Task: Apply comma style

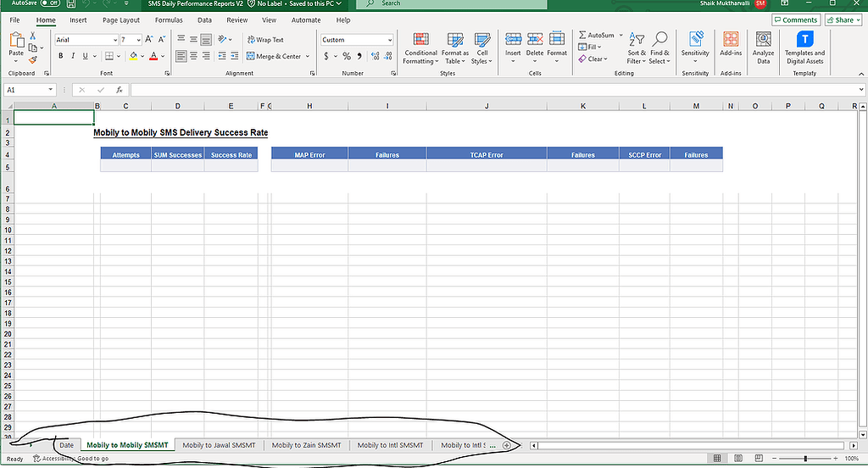Action: (x=359, y=56)
